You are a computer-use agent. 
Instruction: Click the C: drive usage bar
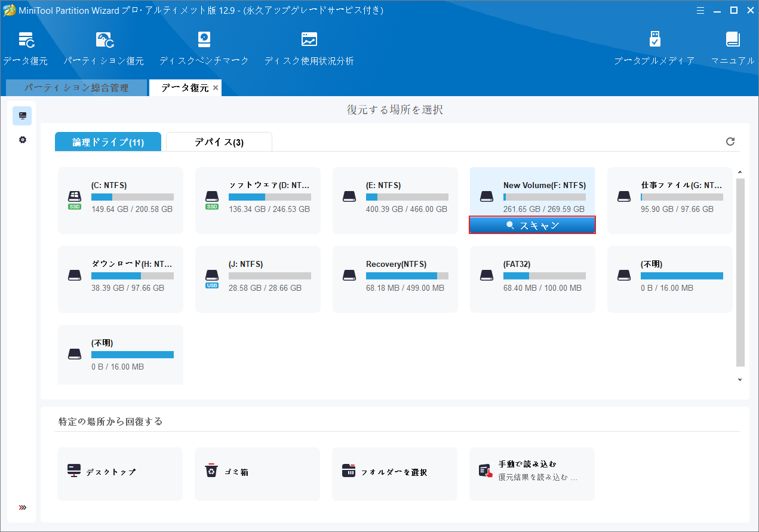pyautogui.click(x=133, y=197)
